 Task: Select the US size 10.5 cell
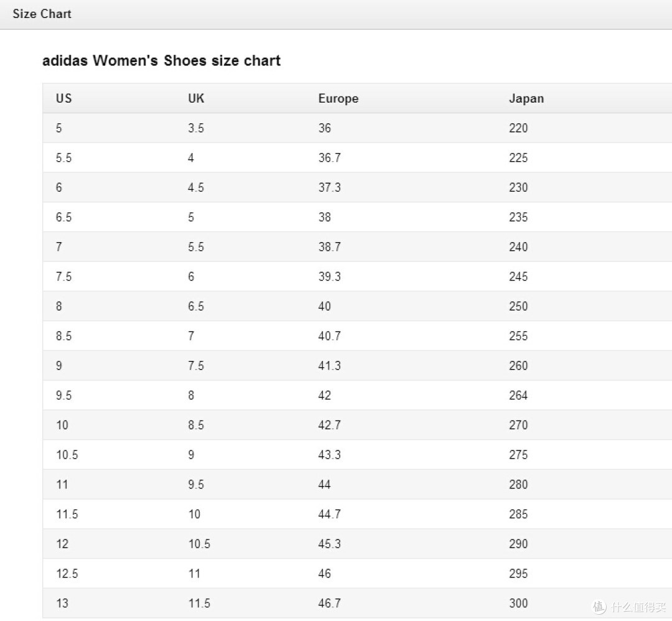[x=67, y=455]
